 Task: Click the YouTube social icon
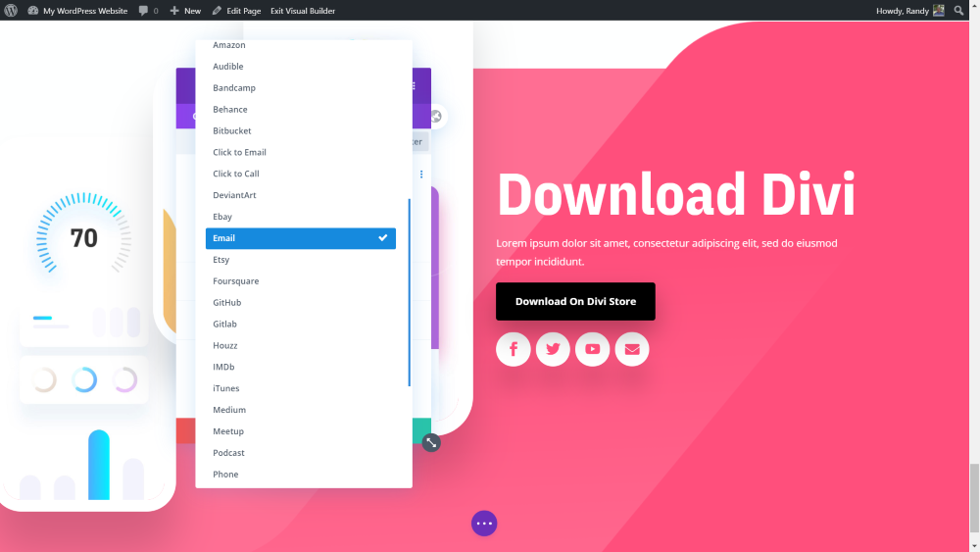(x=593, y=349)
